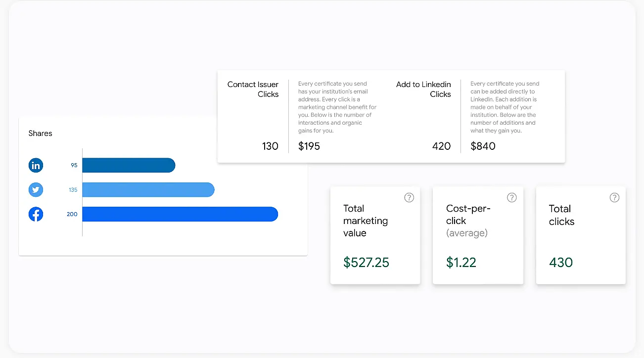Click the $840 LinkedIn gain value
The image size is (644, 358).
483,146
